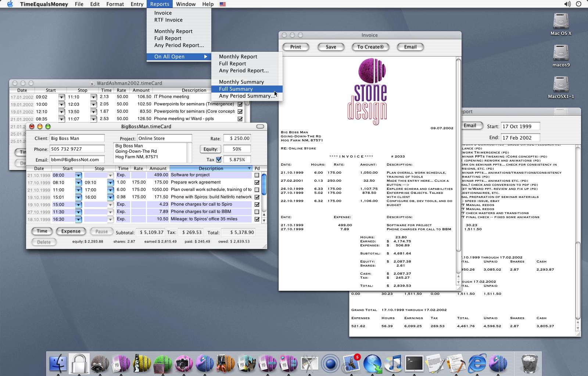Viewport: 588px width, 376px height.
Task: Open the Apple menu
Action: click(10, 4)
